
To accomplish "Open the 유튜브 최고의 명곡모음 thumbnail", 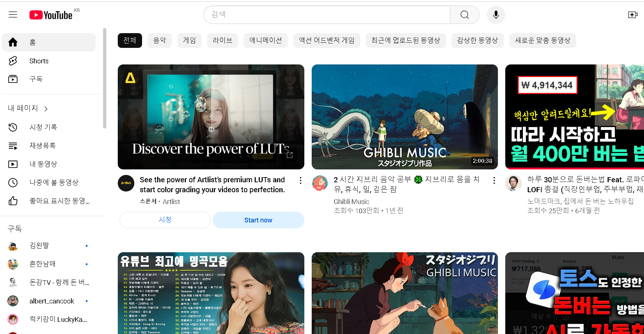I will pyautogui.click(x=211, y=293).
